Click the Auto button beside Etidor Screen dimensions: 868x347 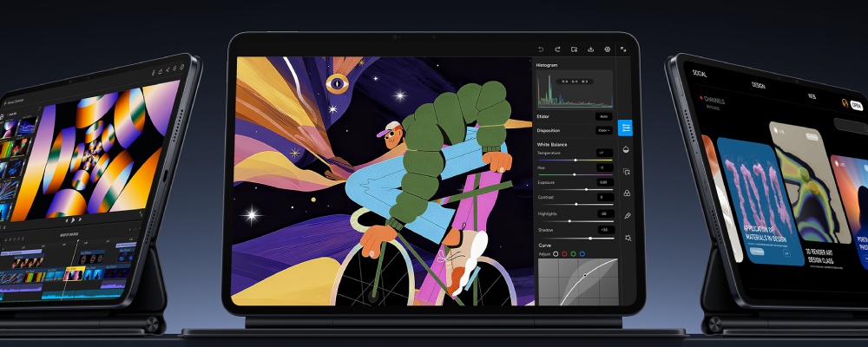pos(604,117)
